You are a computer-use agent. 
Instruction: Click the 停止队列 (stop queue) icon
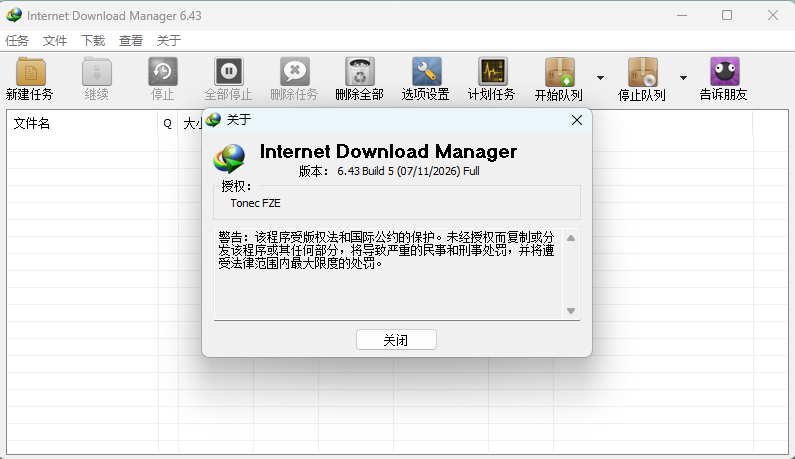click(x=642, y=72)
